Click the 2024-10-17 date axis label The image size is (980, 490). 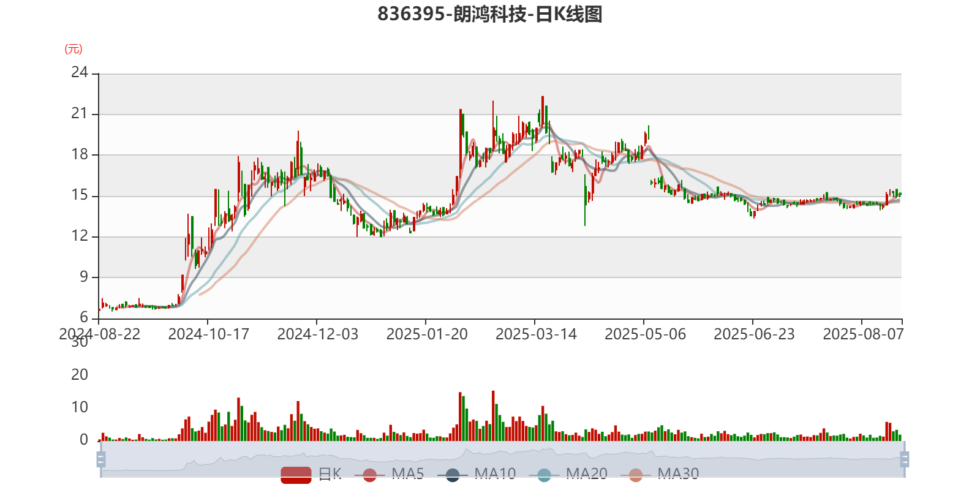point(208,334)
